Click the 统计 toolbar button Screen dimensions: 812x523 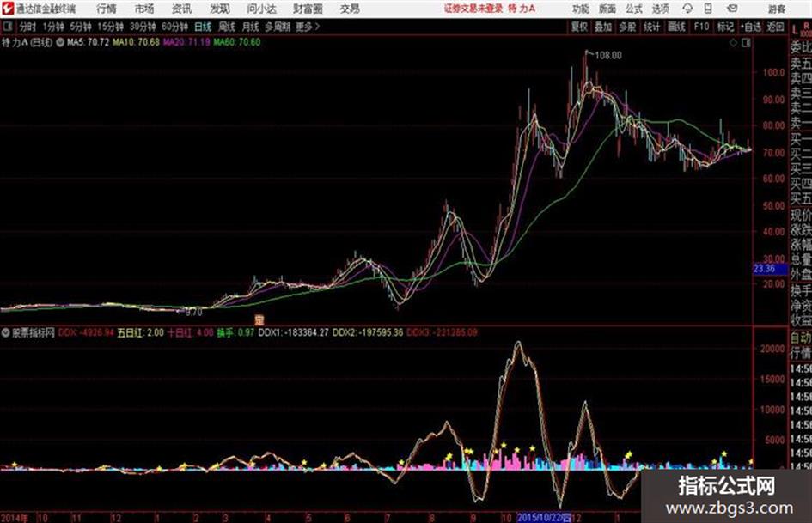(651, 27)
